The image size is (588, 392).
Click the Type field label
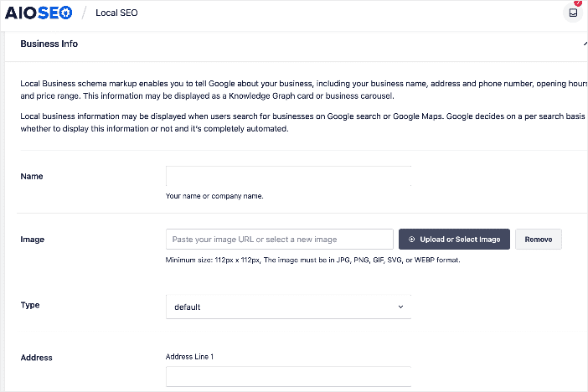click(x=30, y=305)
